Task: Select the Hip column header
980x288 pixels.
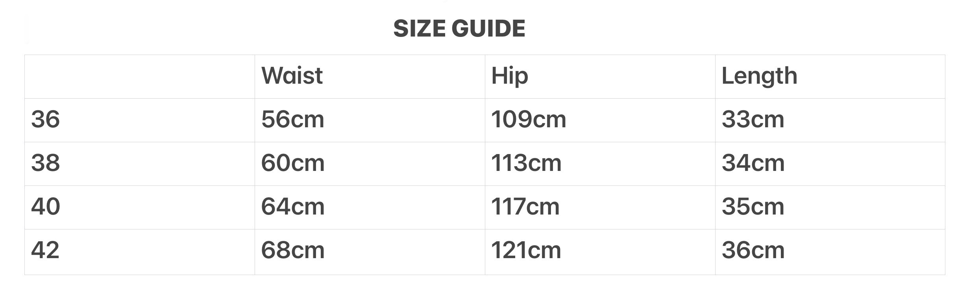Action: (509, 75)
